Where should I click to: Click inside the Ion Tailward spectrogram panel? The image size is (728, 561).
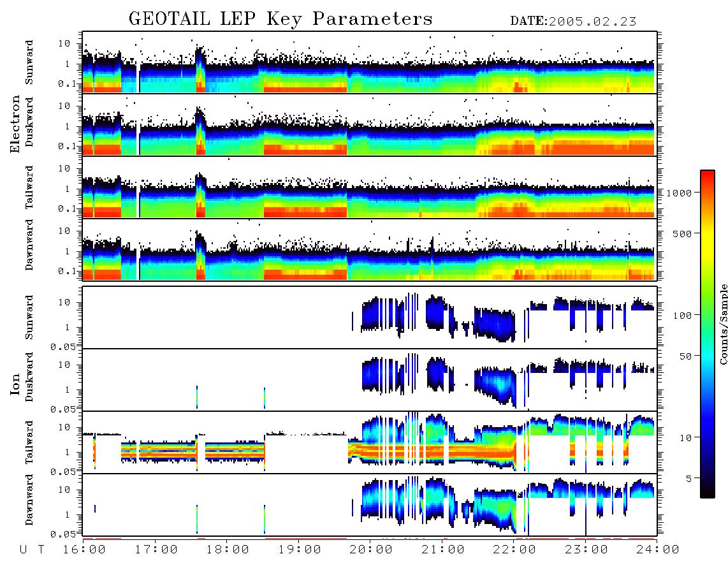(x=370, y=442)
